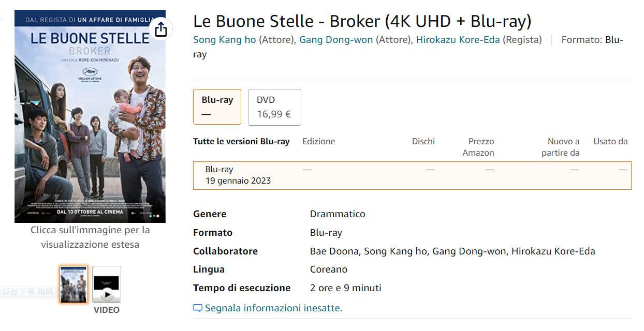Select the poster image thumbnail
The width and height of the screenshot is (644, 331).
[74, 284]
